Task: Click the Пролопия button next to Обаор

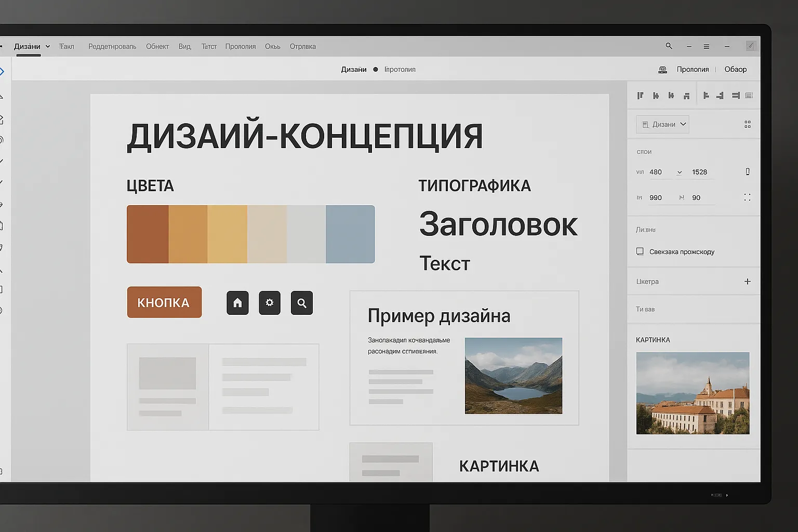Action: click(693, 70)
